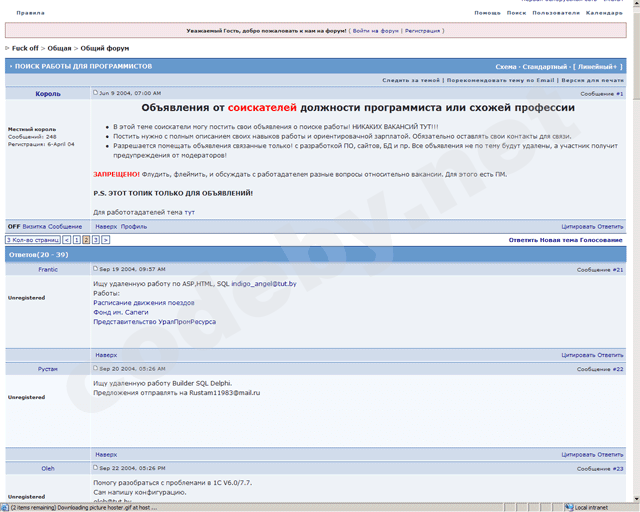This screenshot has width=640, height=512.
Task: Click the Local intranet zone icon in status bar
Action: pyautogui.click(x=569, y=507)
